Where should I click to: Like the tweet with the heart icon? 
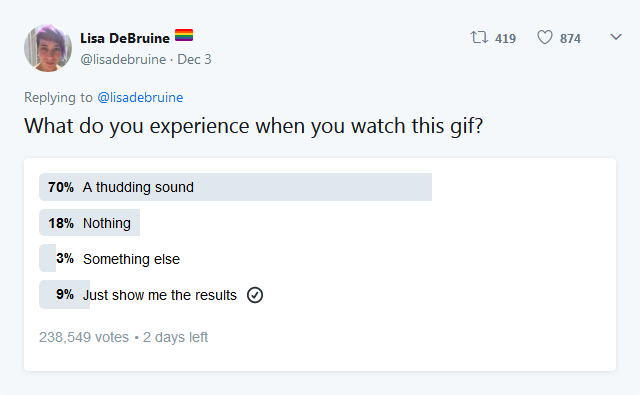pyautogui.click(x=544, y=38)
